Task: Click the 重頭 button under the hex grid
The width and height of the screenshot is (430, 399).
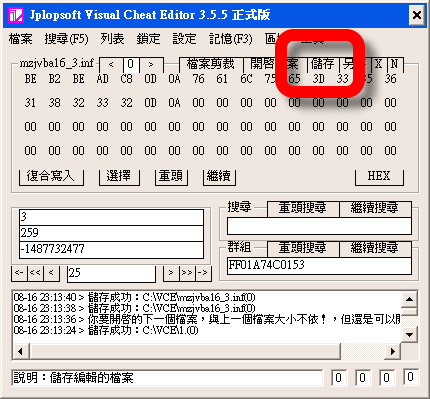Action: [171, 176]
